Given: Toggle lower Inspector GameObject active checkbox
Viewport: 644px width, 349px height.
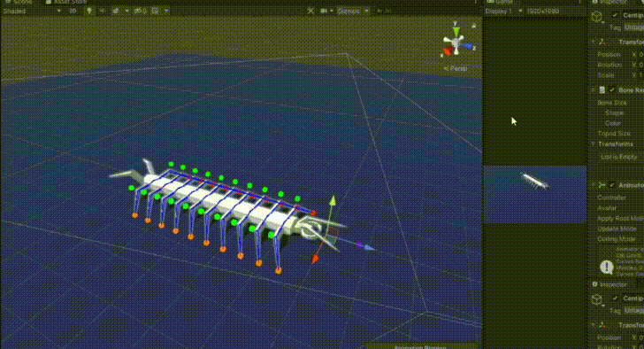Looking at the screenshot, I should pyautogui.click(x=615, y=298).
